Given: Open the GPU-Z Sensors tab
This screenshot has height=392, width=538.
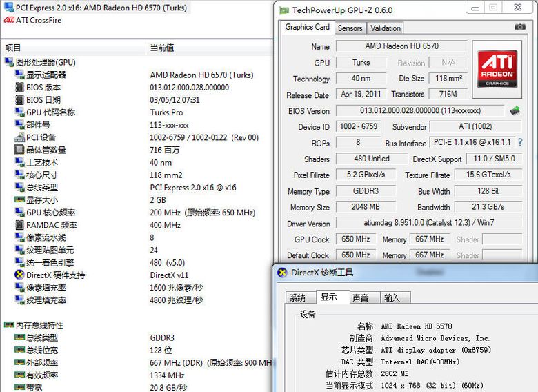Looking at the screenshot, I should pyautogui.click(x=350, y=28).
